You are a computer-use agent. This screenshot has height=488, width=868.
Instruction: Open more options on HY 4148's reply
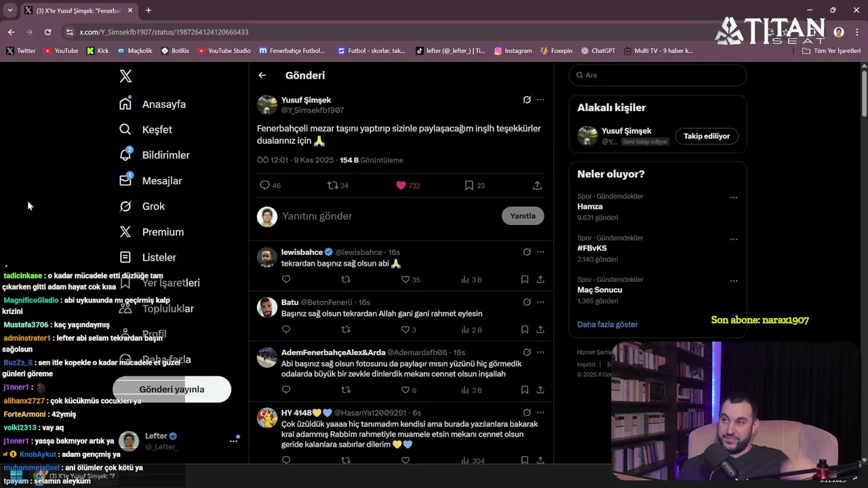tap(540, 413)
